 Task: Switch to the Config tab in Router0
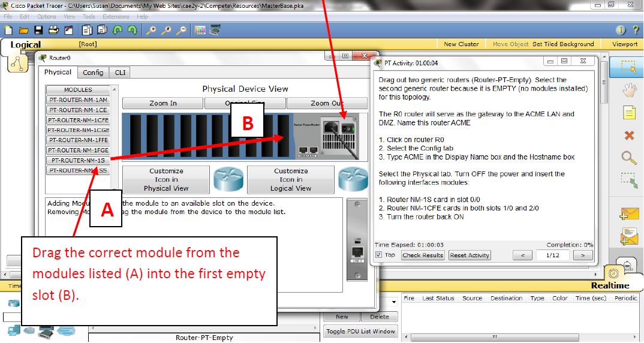pos(93,73)
